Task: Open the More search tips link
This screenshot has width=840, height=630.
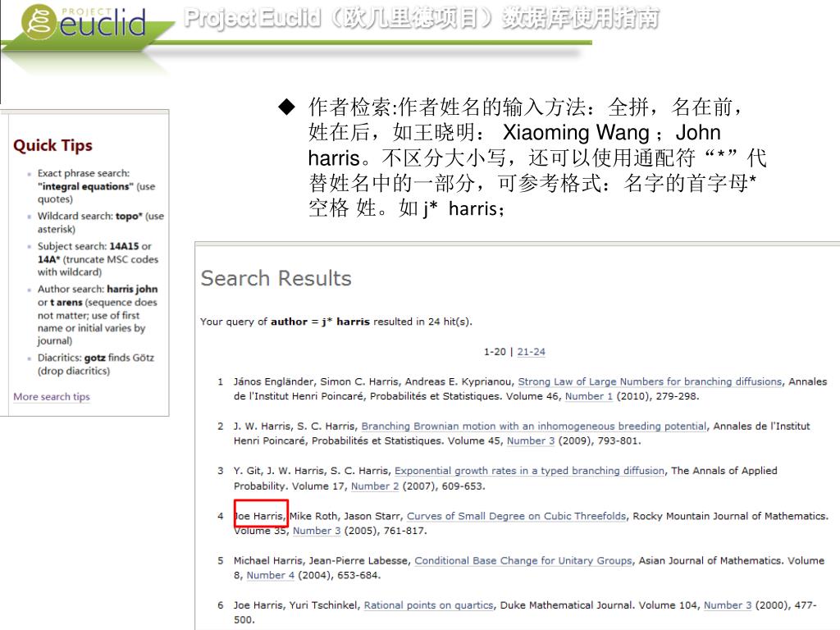Action: 52,396
